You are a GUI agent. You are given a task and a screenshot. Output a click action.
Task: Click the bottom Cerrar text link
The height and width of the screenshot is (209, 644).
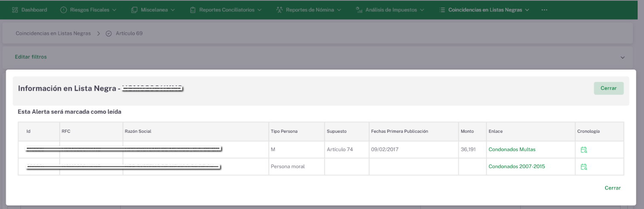613,188
